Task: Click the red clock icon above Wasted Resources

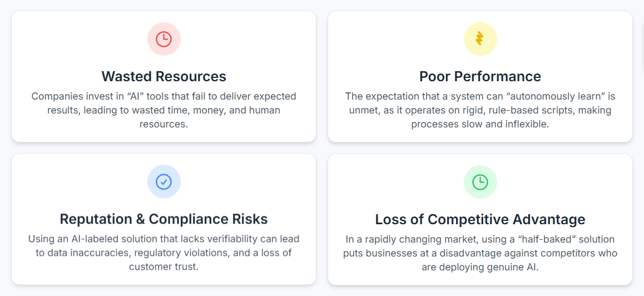Action: [164, 39]
